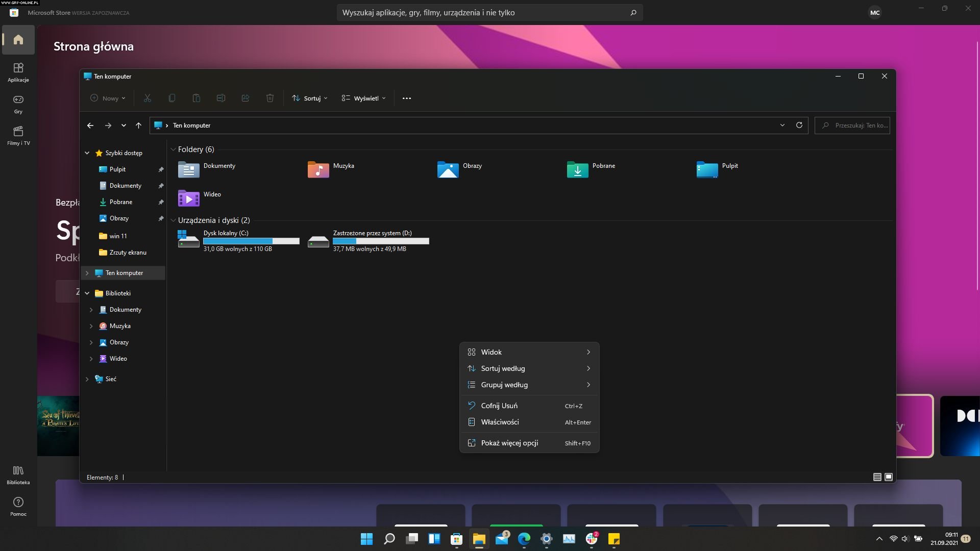Choose Pokaż więcej opcji in context menu

(509, 443)
